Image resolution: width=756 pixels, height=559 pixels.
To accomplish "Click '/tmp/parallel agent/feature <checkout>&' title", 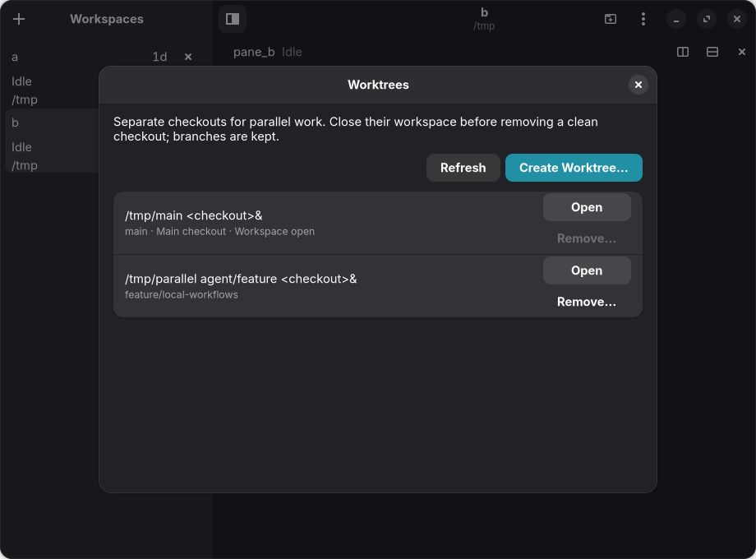I will point(241,279).
